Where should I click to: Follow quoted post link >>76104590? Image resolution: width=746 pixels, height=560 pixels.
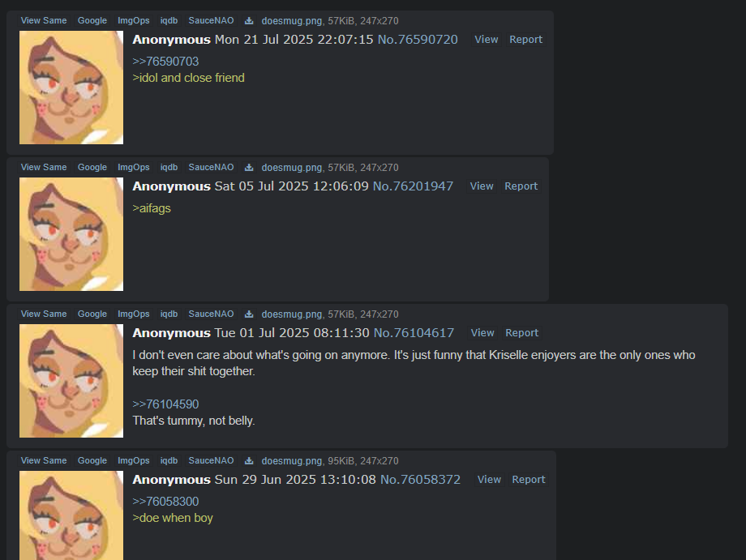pos(165,404)
